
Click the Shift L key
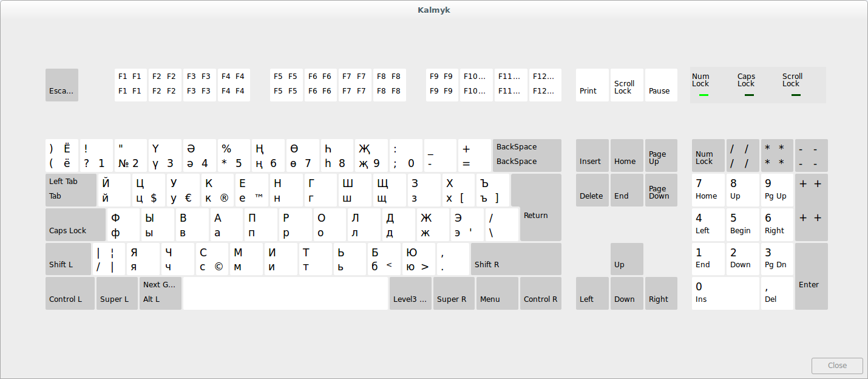point(68,259)
